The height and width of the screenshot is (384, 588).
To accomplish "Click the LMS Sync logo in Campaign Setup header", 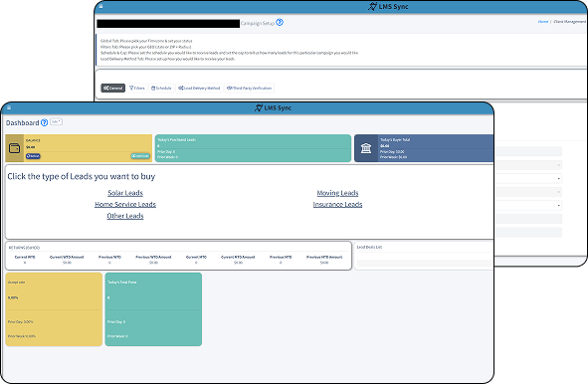I will click(x=388, y=6).
